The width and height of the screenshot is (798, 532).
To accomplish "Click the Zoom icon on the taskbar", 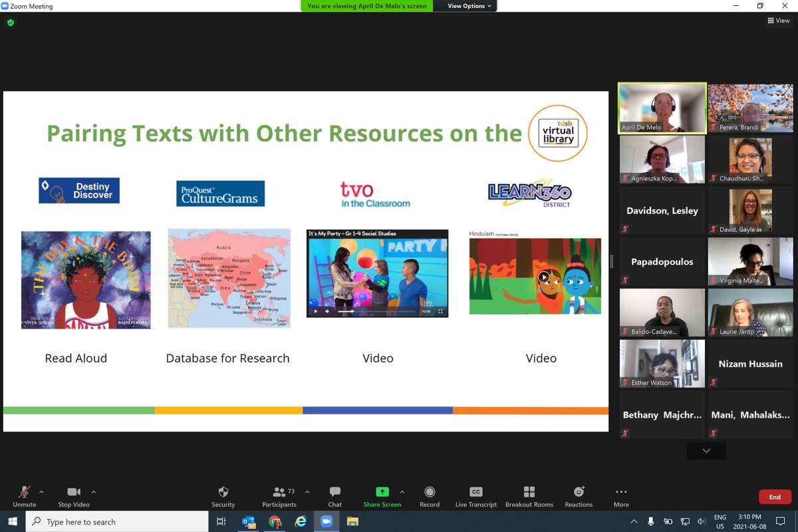I will coord(327,522).
